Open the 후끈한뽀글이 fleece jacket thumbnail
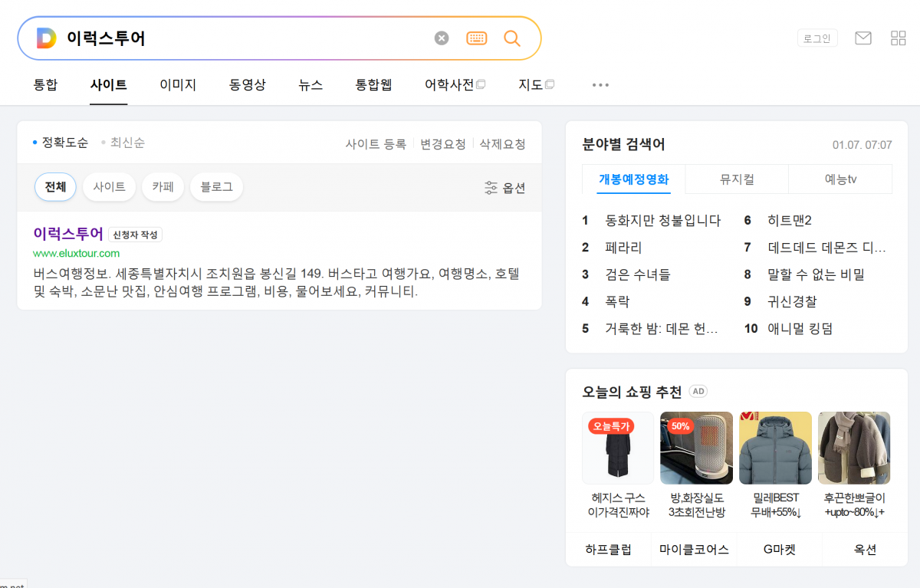 854,448
